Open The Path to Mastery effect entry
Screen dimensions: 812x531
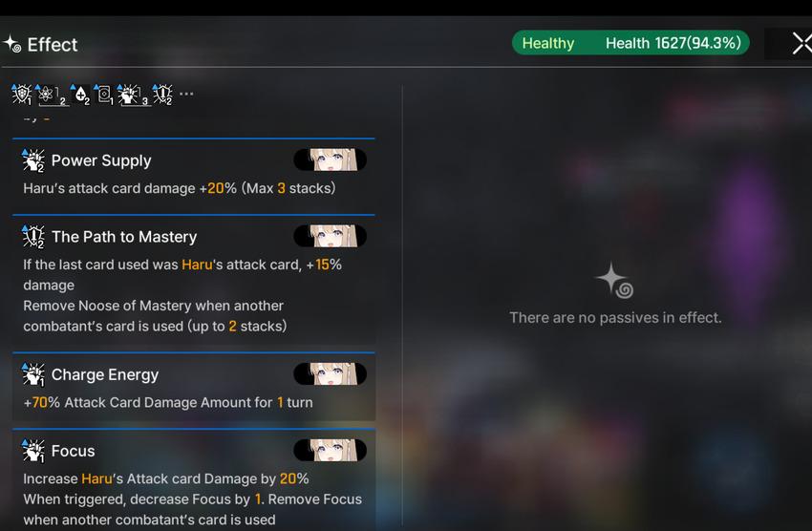pos(194,280)
